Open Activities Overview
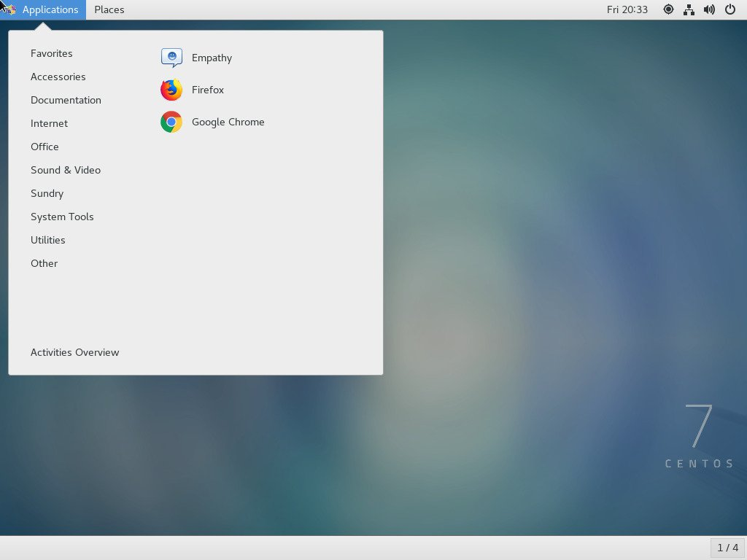The height and width of the screenshot is (560, 747). [75, 352]
